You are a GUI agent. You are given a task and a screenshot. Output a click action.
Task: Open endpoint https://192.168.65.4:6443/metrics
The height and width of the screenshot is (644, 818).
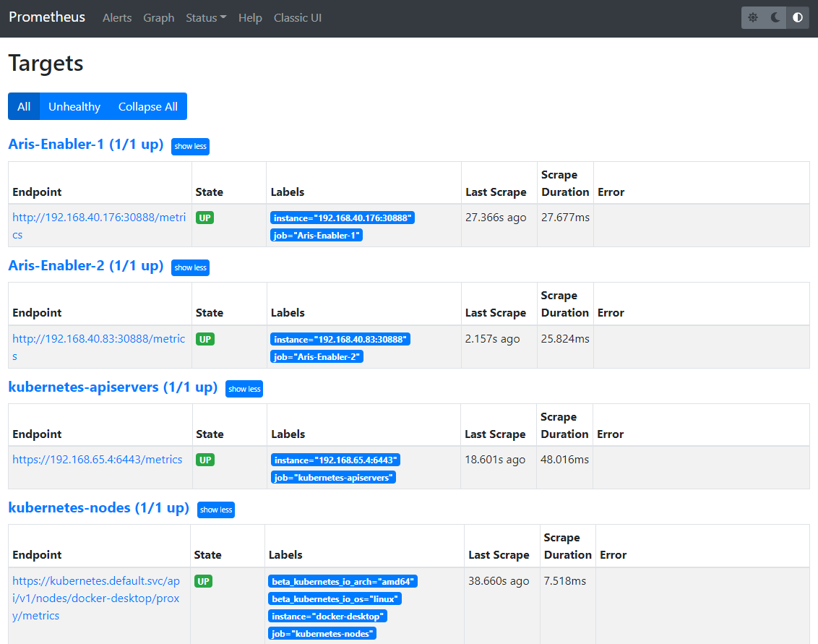point(98,460)
